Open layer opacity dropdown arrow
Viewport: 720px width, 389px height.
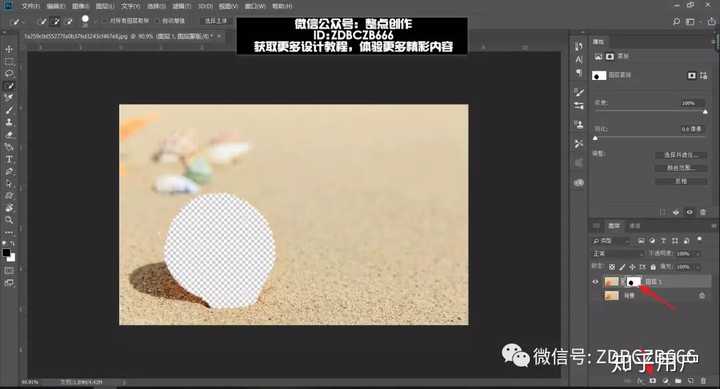(698, 254)
